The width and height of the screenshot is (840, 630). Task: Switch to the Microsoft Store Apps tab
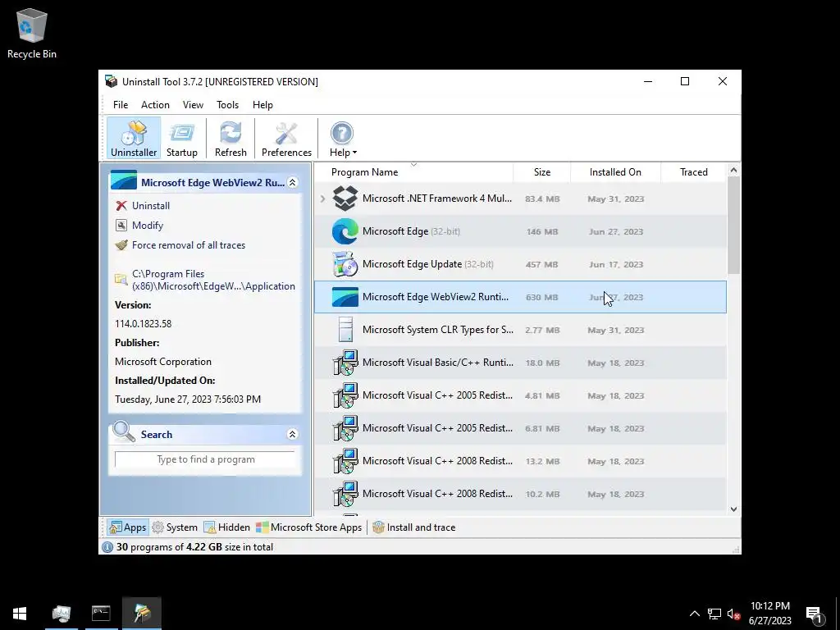click(x=309, y=527)
